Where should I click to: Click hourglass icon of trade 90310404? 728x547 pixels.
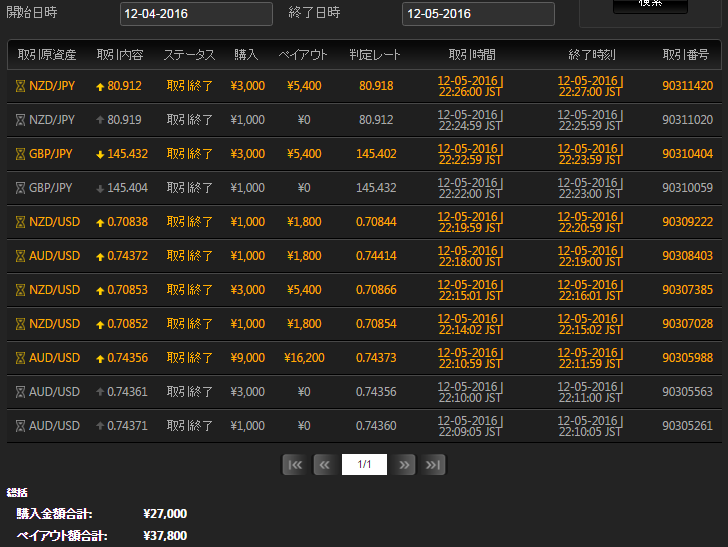coord(20,154)
